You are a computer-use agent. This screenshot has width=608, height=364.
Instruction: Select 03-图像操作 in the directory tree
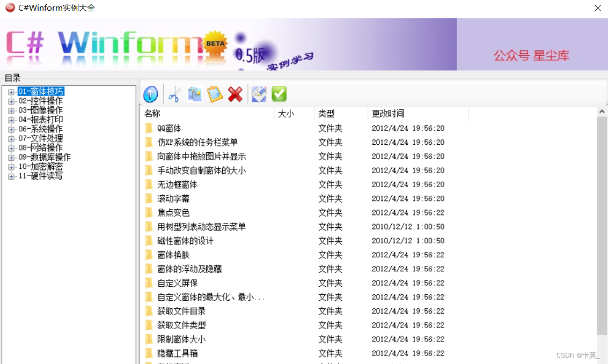pos(40,110)
